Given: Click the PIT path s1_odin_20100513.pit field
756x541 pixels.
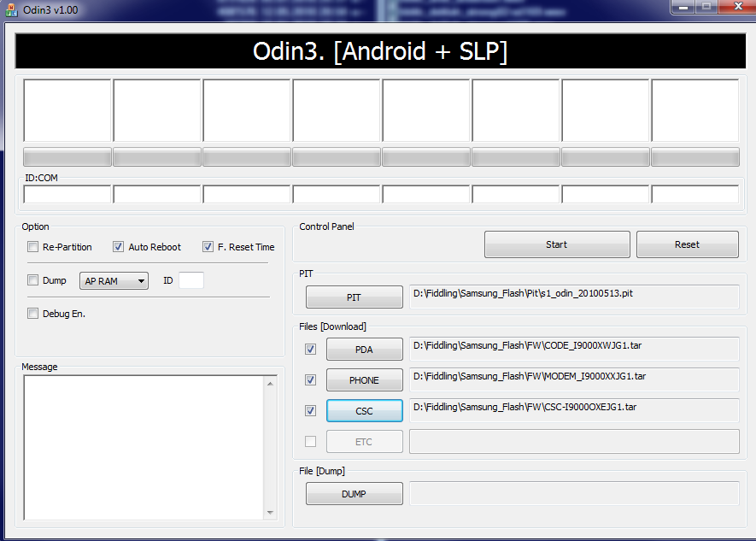Looking at the screenshot, I should 574,297.
